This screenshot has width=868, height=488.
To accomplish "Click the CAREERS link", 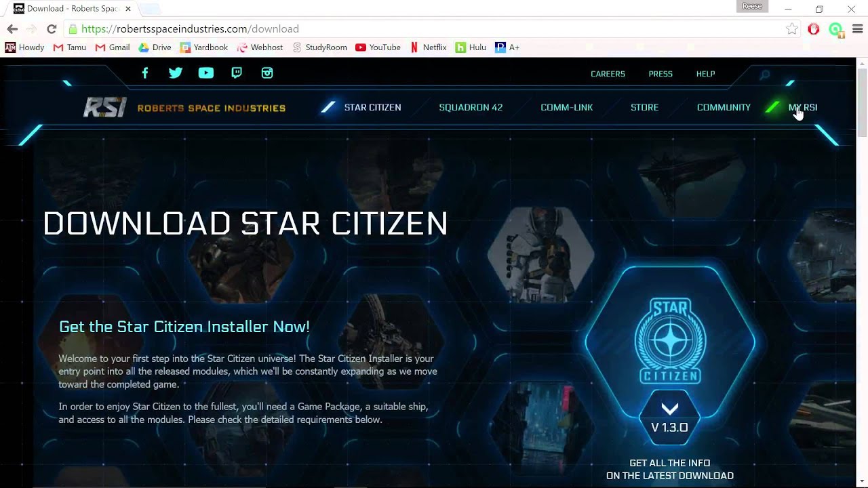I will pyautogui.click(x=608, y=74).
